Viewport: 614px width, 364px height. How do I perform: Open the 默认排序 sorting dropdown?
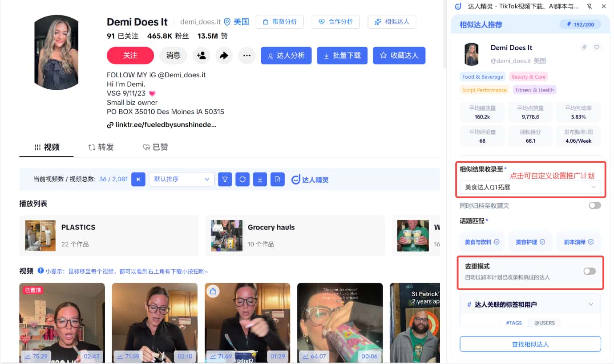click(181, 179)
